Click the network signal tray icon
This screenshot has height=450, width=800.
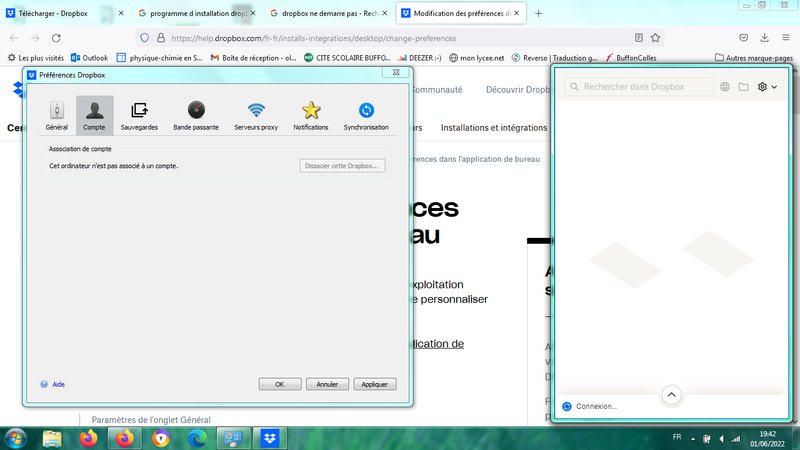(736, 438)
